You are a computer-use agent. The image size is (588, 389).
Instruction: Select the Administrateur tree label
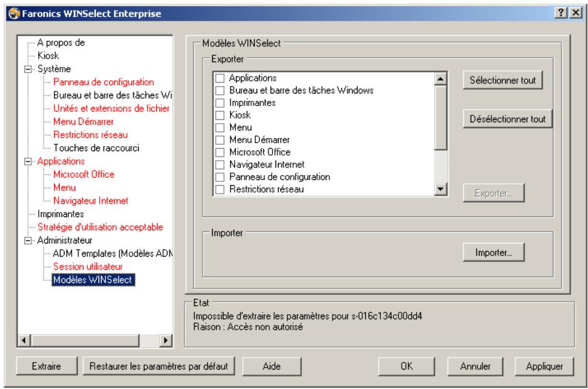click(65, 240)
